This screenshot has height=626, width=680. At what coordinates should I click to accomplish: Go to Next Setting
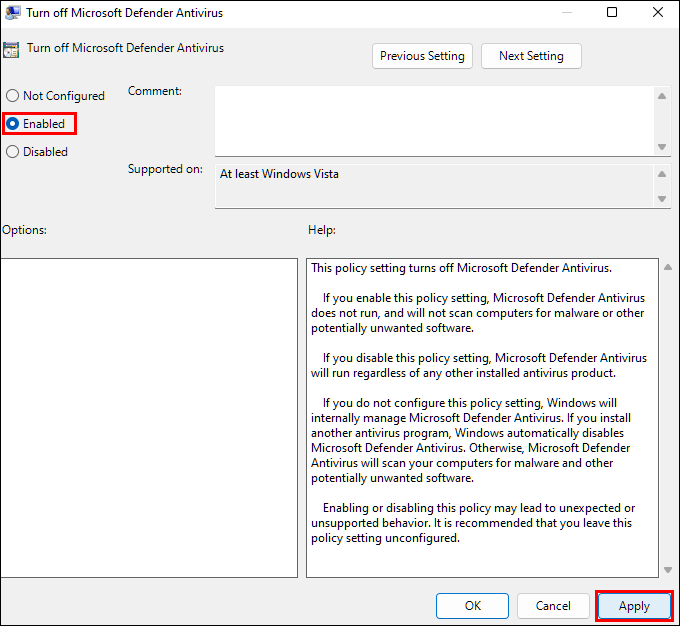[531, 56]
